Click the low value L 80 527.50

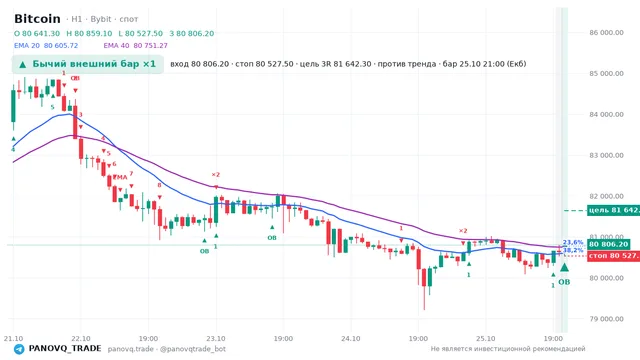140,33
